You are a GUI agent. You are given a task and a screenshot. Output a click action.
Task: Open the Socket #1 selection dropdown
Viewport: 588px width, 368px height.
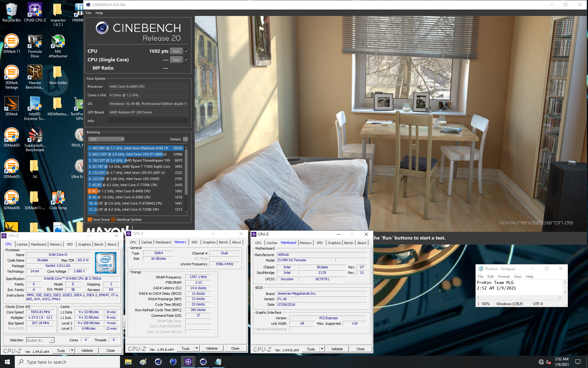coord(40,340)
